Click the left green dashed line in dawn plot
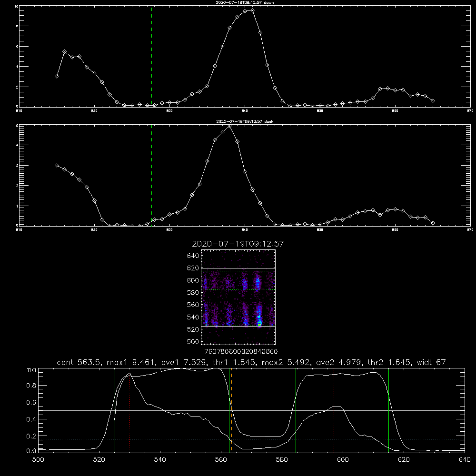Image resolution: width=476 pixels, height=476 pixels. click(x=151, y=57)
